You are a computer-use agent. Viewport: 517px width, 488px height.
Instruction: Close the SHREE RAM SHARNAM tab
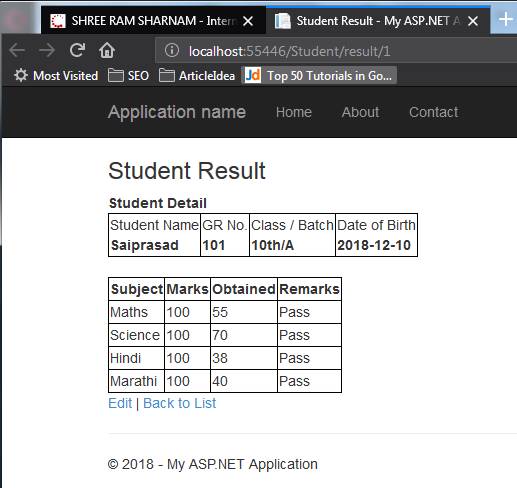pyautogui.click(x=248, y=21)
